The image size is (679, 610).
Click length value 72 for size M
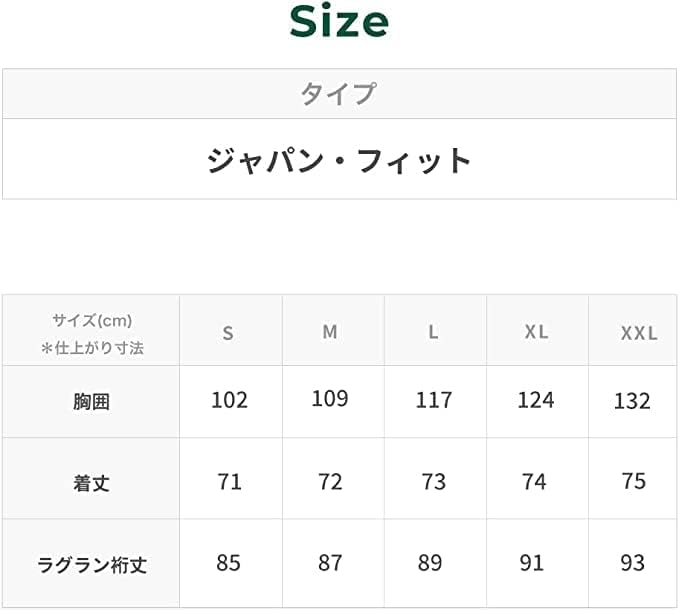(x=330, y=482)
